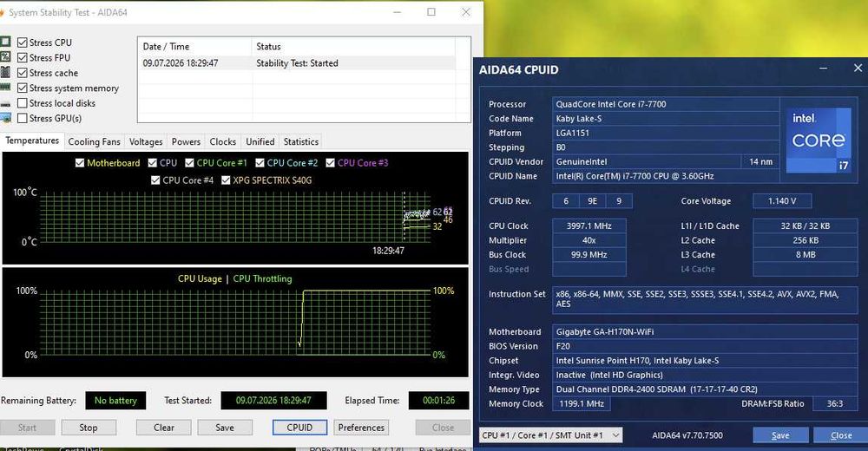Click the CPU chip icon beside Stress CPU
The width and height of the screenshot is (868, 451).
(5, 42)
